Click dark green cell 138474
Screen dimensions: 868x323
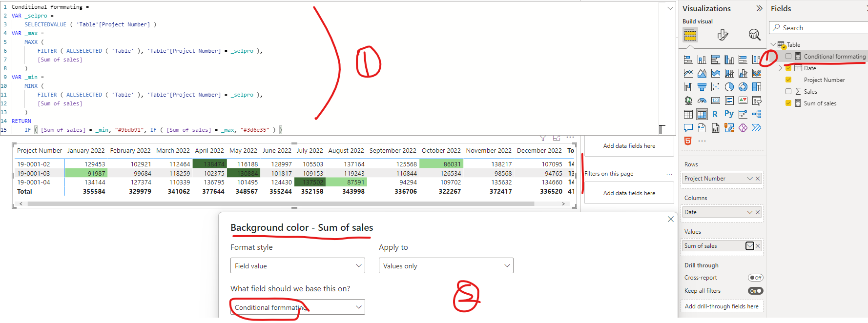point(209,164)
